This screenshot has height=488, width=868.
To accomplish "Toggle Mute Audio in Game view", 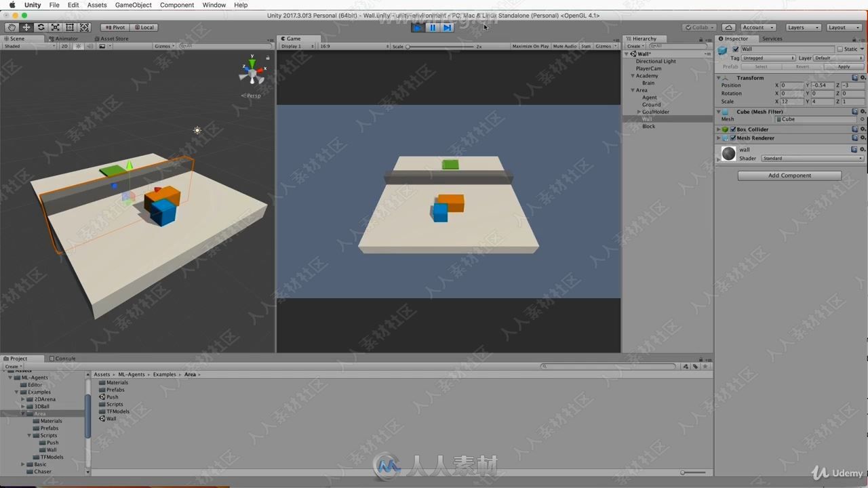I will [x=565, y=46].
